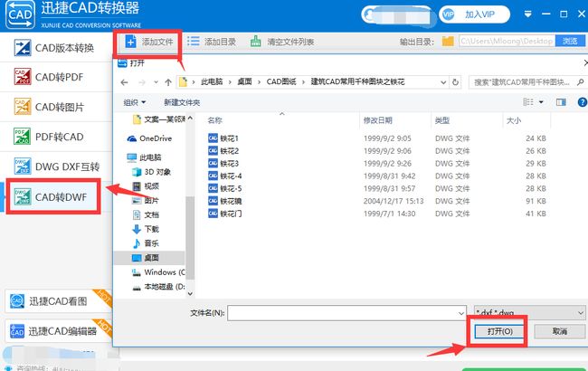Screen dimensions: 588x371
Task: Click 桌面 in the address breadcrumb
Action: [x=244, y=81]
